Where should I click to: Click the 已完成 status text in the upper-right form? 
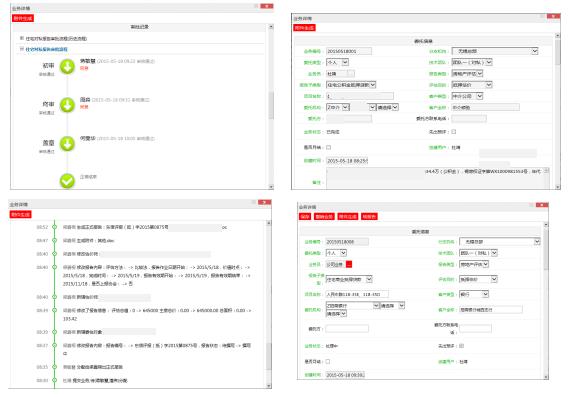333,132
